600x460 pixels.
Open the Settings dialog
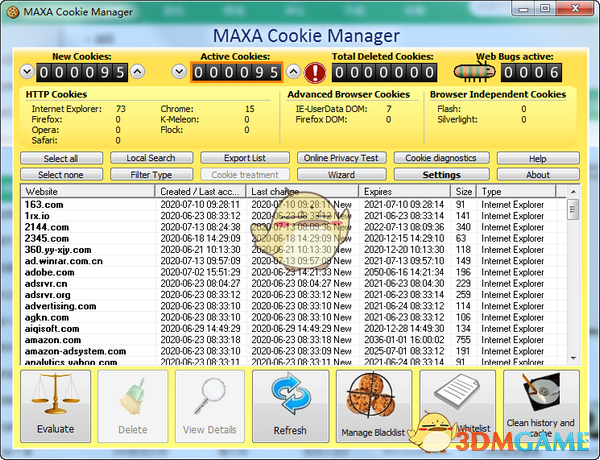point(442,175)
